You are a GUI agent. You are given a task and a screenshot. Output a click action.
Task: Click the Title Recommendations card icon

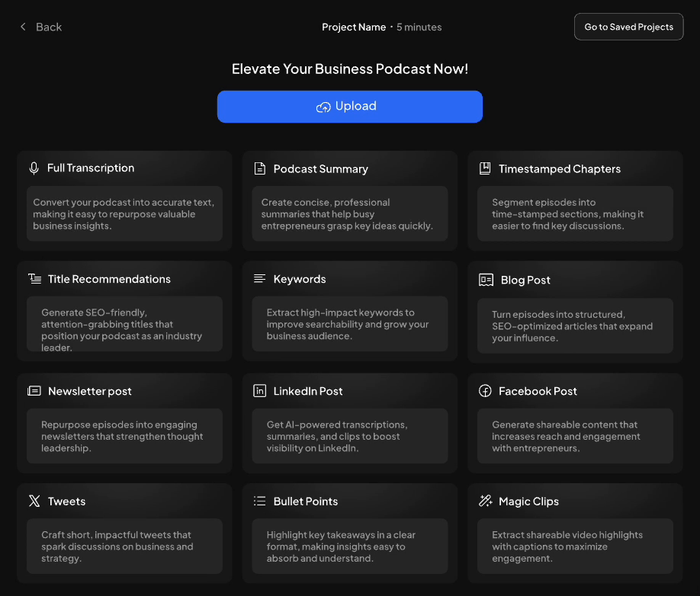34,279
